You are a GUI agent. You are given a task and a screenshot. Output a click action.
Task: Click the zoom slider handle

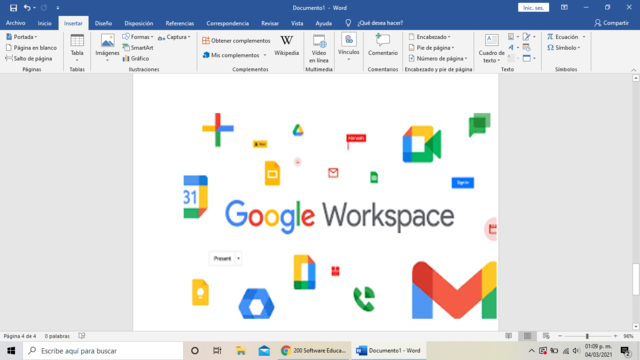587,336
